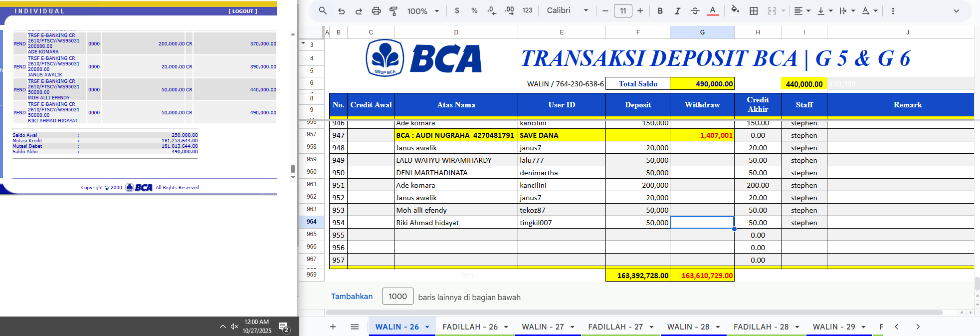Click the 1000 rows count input
This screenshot has width=980, height=336.
(x=398, y=296)
